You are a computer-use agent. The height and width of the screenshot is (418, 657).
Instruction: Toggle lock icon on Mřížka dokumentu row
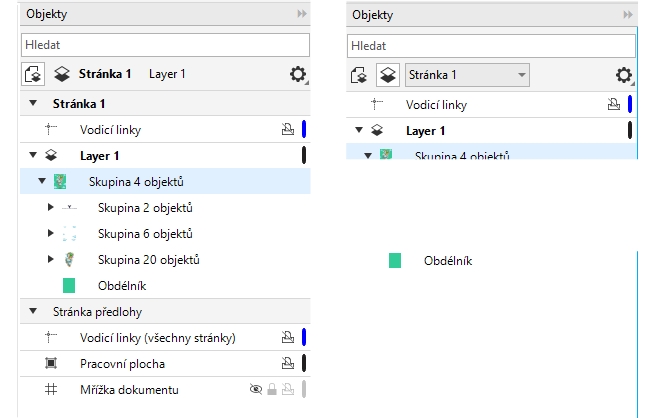pyautogui.click(x=271, y=390)
